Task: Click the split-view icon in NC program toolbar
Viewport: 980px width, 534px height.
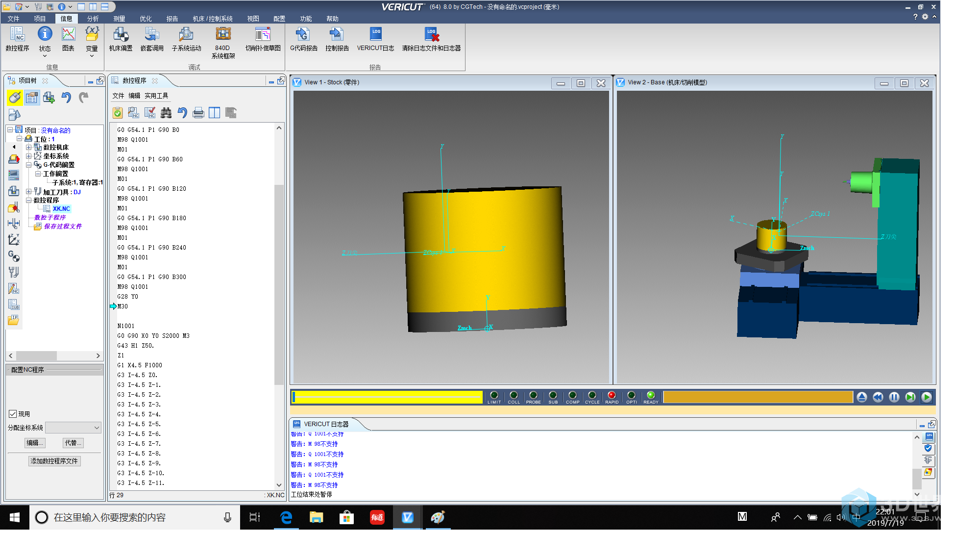Action: click(x=215, y=113)
